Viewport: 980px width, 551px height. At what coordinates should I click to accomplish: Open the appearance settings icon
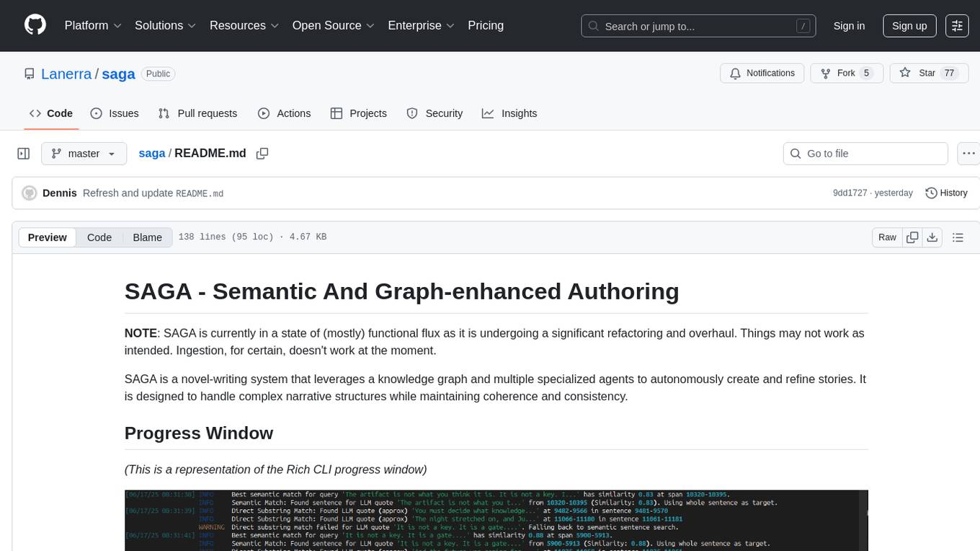click(957, 26)
